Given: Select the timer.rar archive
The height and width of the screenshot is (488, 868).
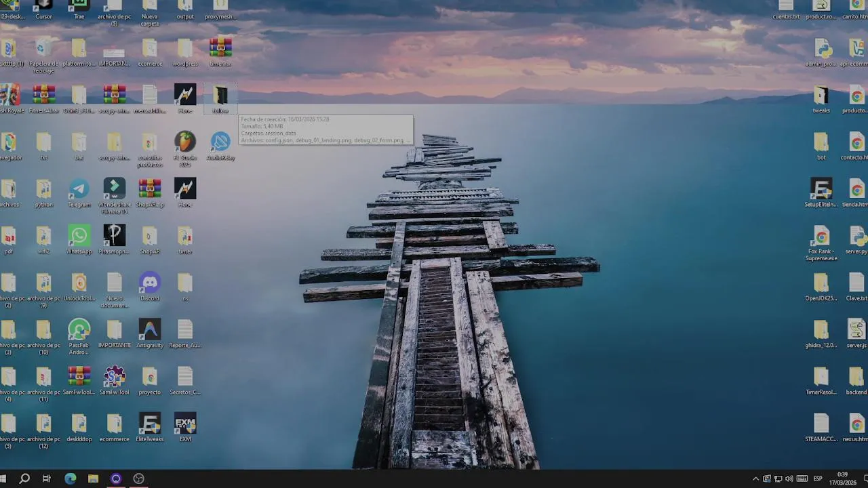Looking at the screenshot, I should pyautogui.click(x=220, y=52).
